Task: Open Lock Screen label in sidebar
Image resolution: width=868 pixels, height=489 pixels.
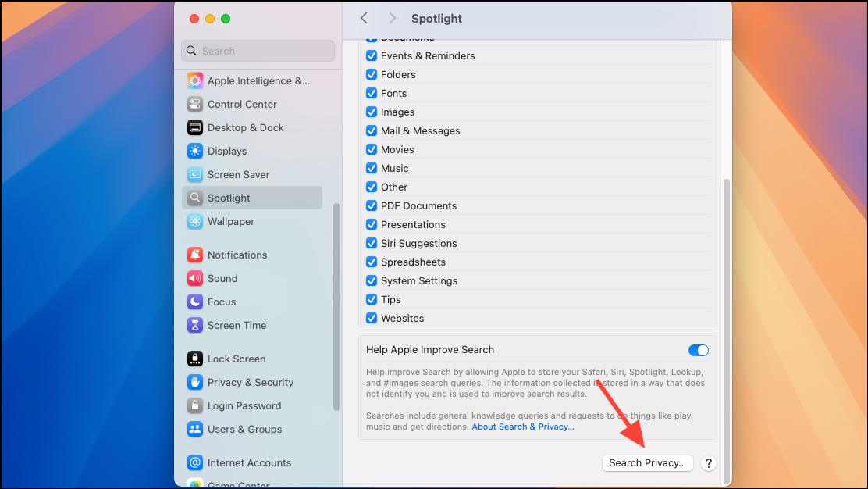Action: pos(237,359)
